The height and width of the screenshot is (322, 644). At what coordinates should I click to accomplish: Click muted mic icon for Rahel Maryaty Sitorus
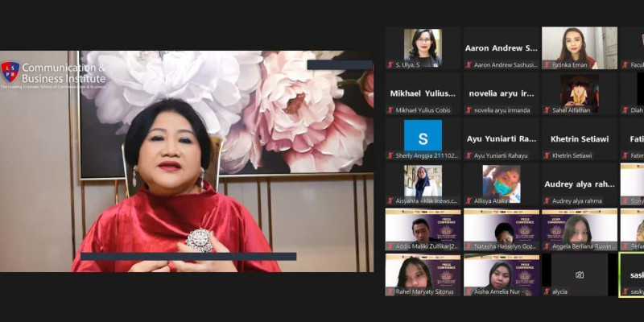(390, 291)
